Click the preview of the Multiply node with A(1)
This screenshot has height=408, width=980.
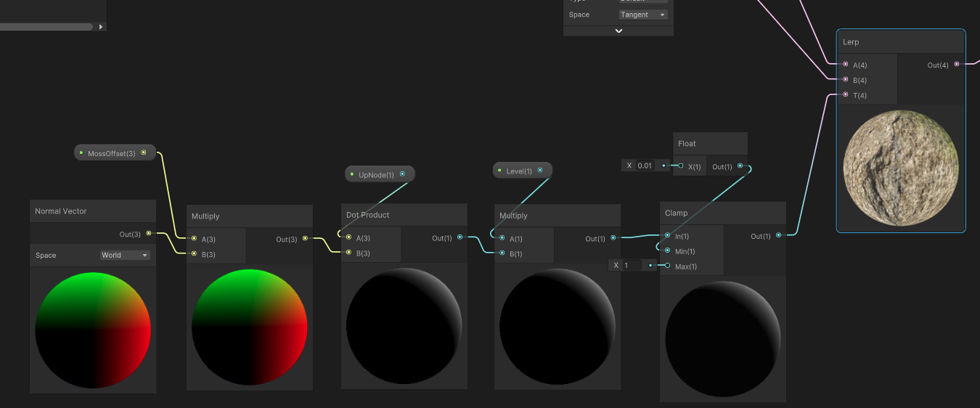pos(558,327)
